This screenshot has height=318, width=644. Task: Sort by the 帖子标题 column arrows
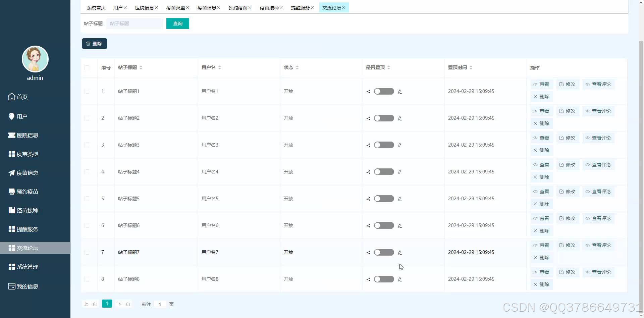tap(141, 67)
